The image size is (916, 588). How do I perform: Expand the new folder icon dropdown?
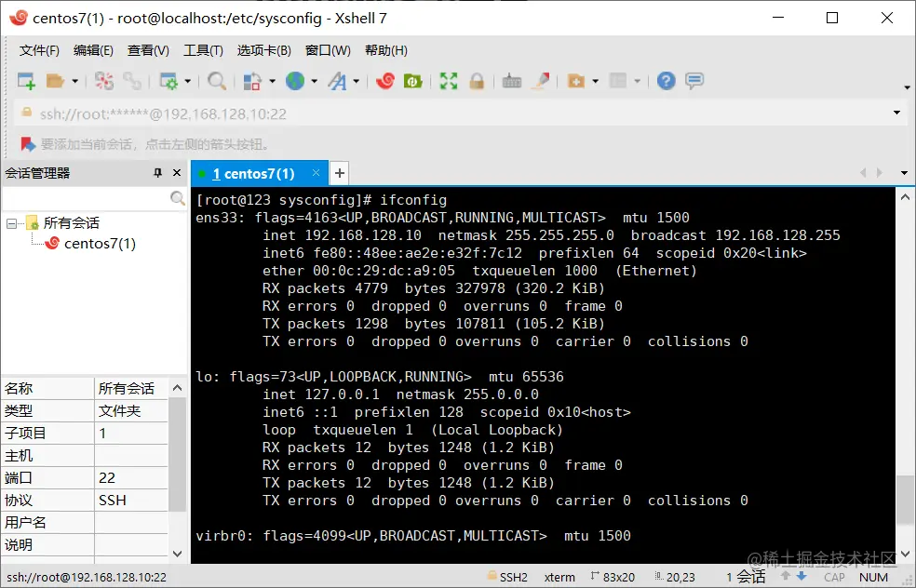pyautogui.click(x=595, y=81)
